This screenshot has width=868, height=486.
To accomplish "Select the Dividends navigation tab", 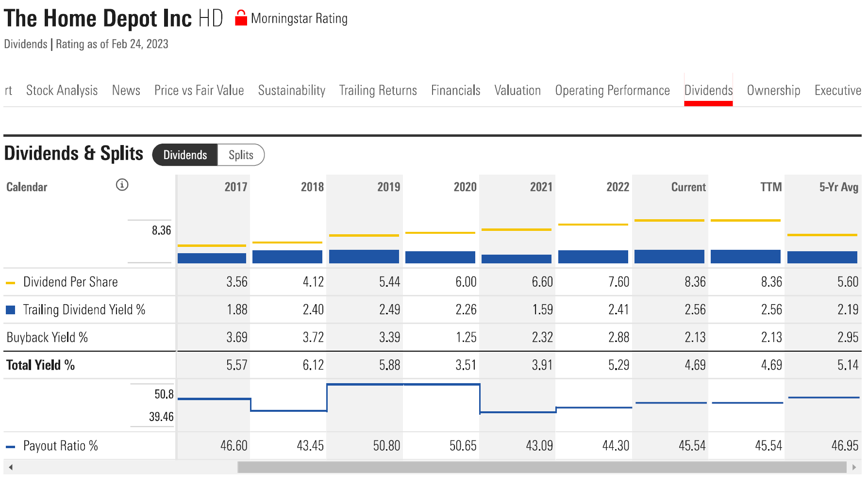I will coord(708,90).
